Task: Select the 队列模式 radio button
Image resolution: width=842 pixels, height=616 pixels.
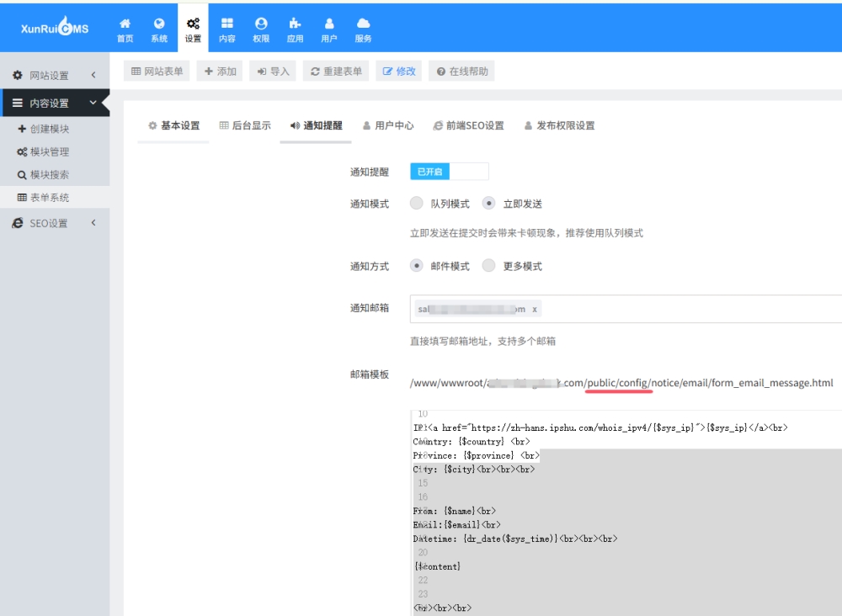Action: pyautogui.click(x=416, y=204)
